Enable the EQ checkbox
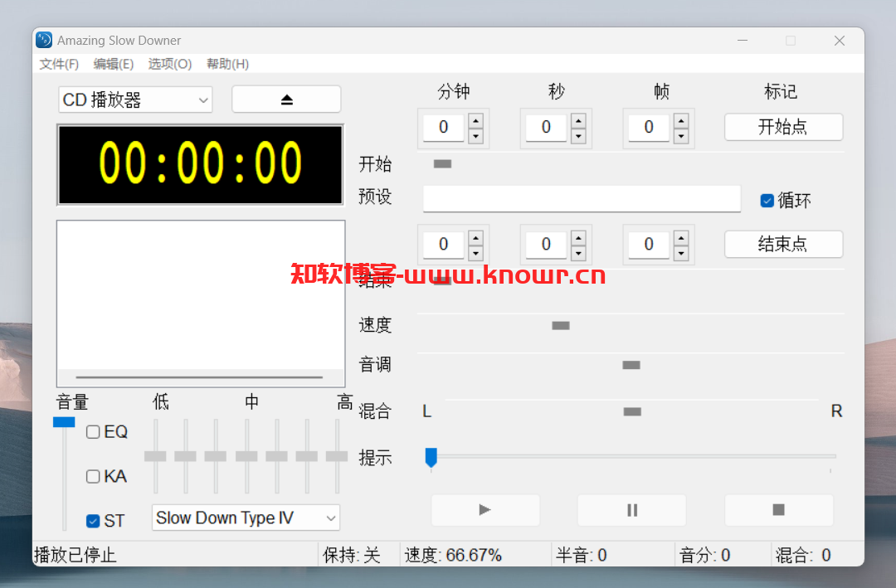 [x=93, y=431]
